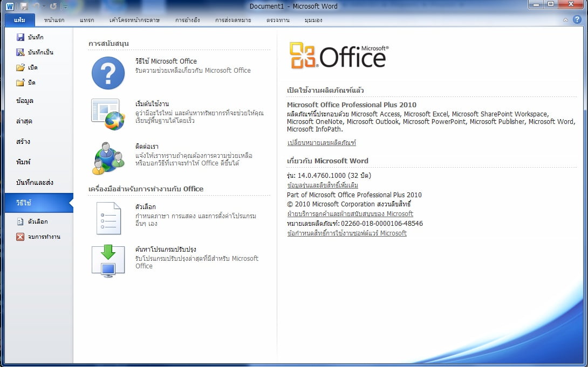The height and width of the screenshot is (367, 588).
Task: Close the Word window
Action: click(x=571, y=4)
